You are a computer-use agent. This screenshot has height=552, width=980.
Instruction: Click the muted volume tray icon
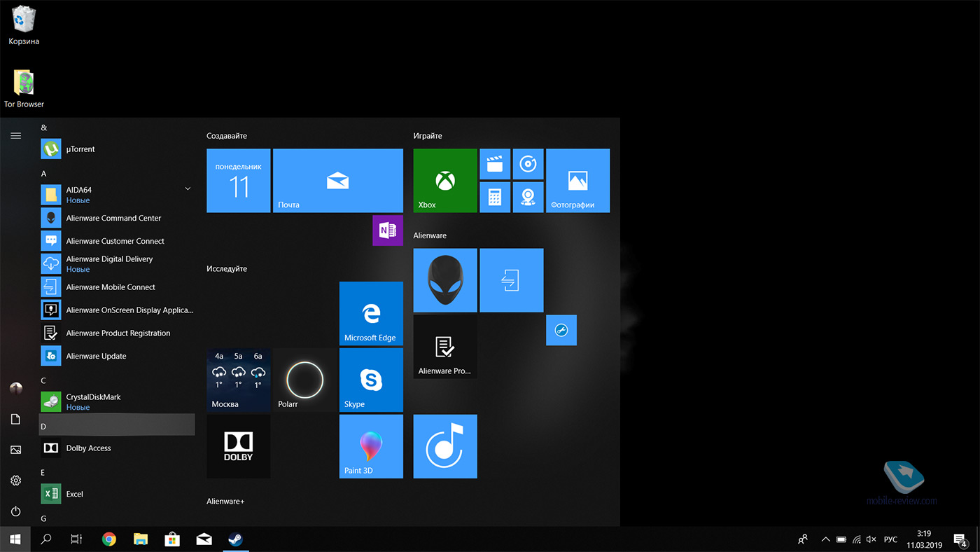pyautogui.click(x=871, y=539)
